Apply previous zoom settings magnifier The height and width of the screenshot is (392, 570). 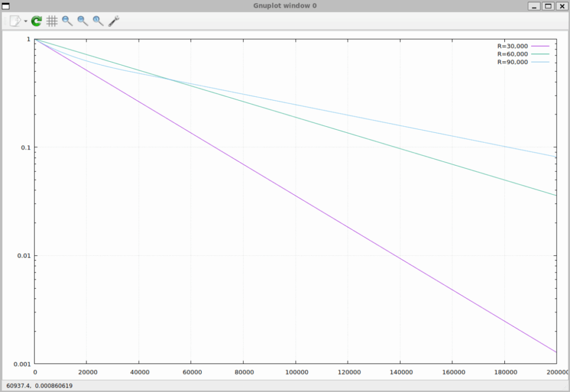pyautogui.click(x=67, y=21)
